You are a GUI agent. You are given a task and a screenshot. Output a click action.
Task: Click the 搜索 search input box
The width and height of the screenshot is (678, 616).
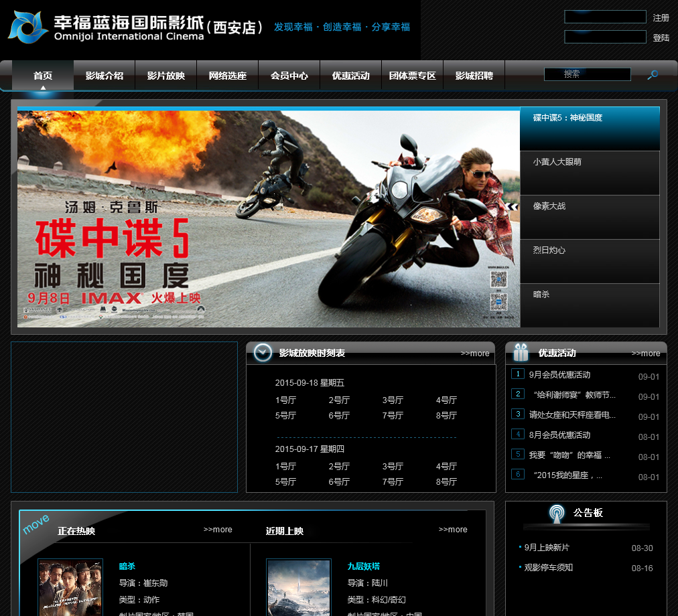tap(587, 74)
